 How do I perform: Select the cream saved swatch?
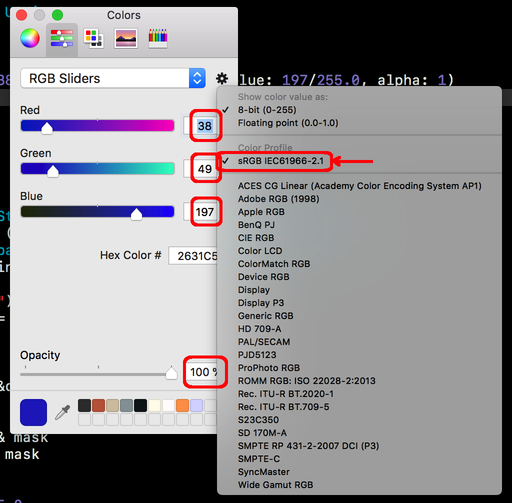[x=154, y=406]
